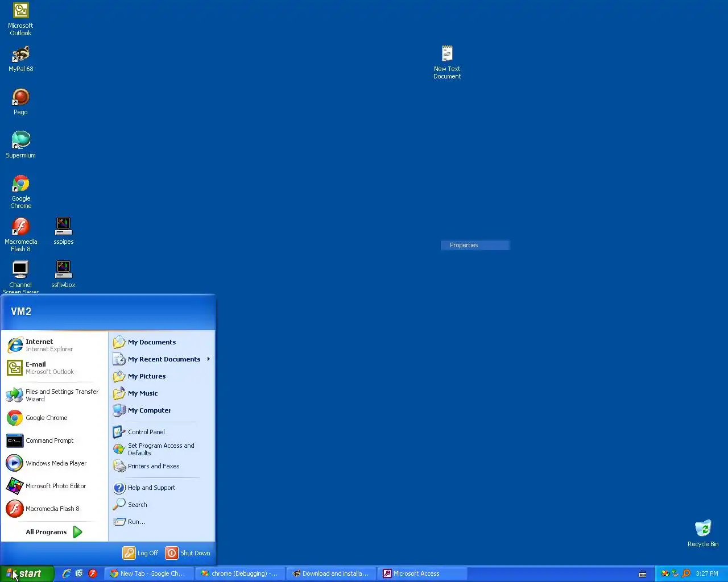Launch Internet Explorer from Start menu
This screenshot has height=582, width=728.
pos(55,345)
